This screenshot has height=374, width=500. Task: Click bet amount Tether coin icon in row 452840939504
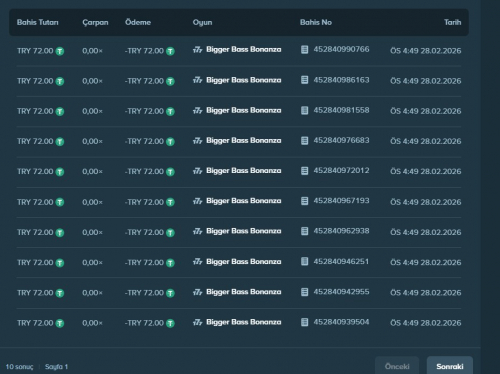click(60, 323)
